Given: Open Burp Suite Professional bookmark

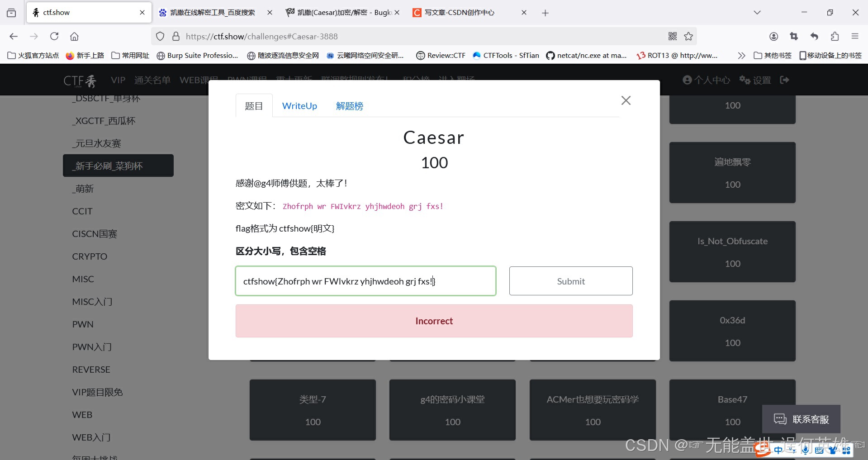Looking at the screenshot, I should [197, 55].
